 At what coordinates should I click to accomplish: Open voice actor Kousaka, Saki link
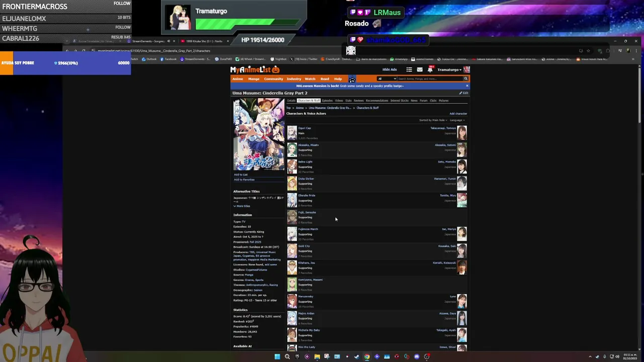(447, 246)
